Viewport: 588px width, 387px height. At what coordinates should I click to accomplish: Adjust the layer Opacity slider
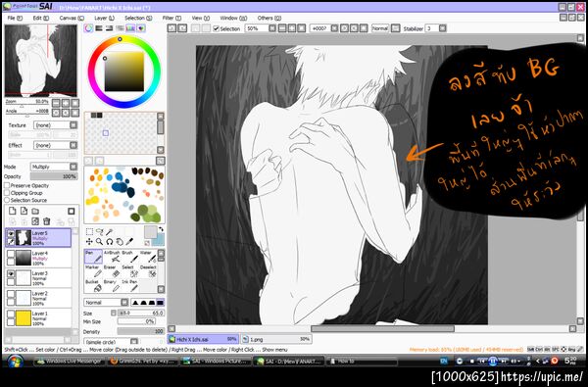click(54, 176)
